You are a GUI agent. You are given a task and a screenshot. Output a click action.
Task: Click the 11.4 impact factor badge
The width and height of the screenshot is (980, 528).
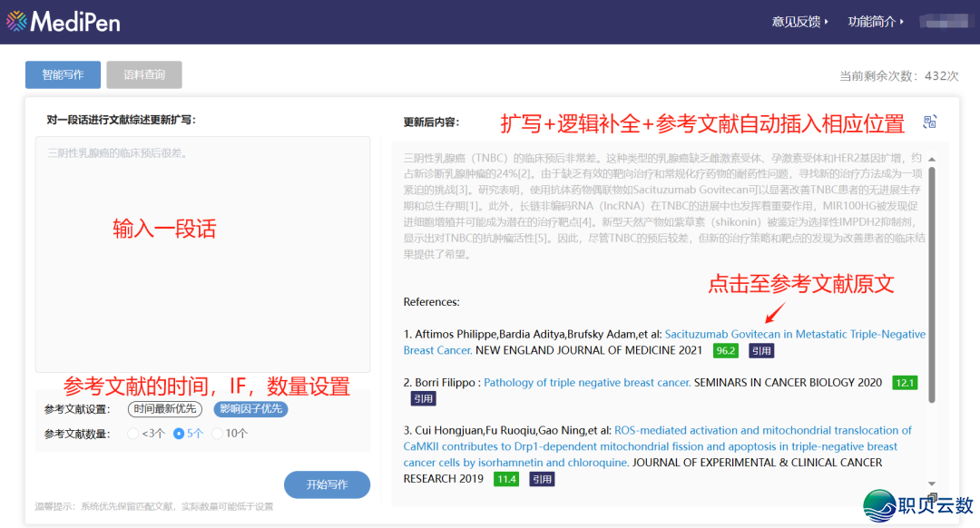pos(505,479)
